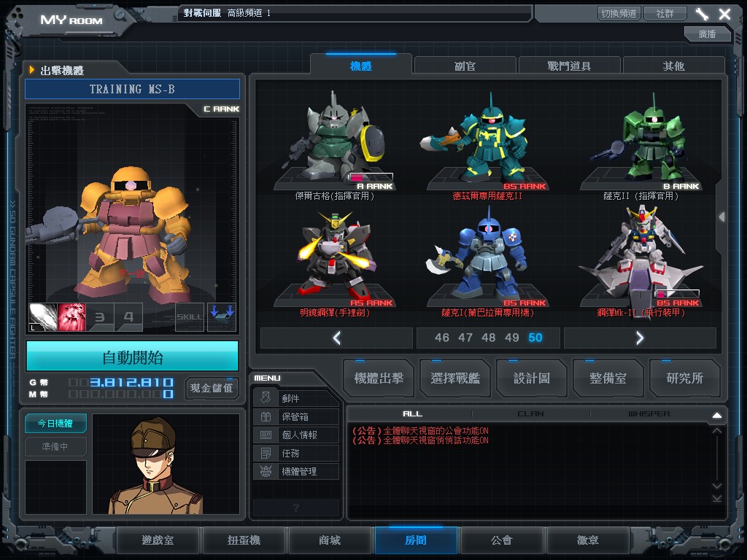Open 房間 room nav

pos(416,540)
